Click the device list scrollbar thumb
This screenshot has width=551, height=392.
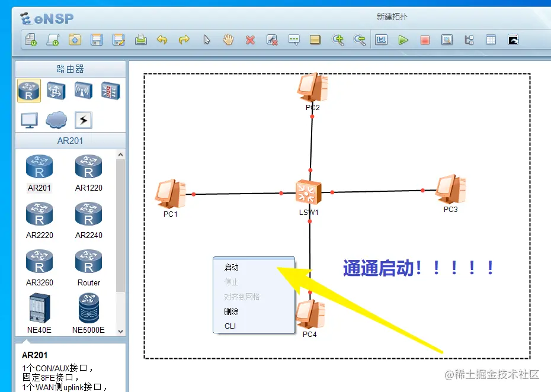coord(120,226)
